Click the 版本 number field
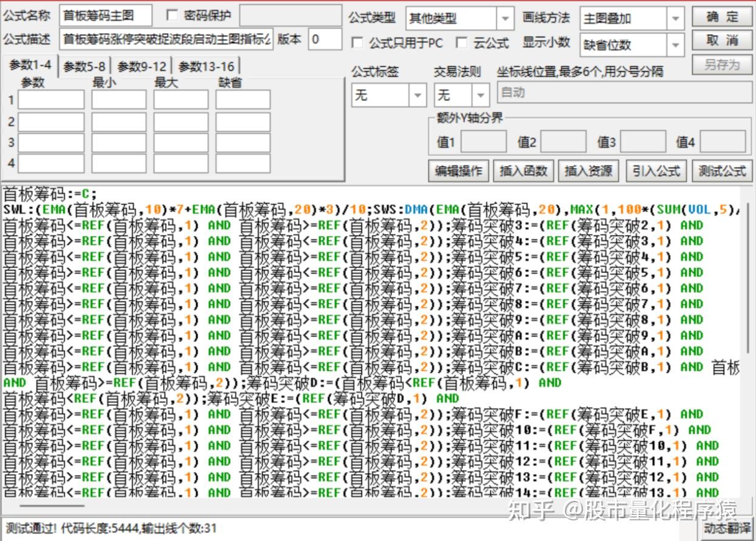The height and width of the screenshot is (541, 756). [x=325, y=39]
